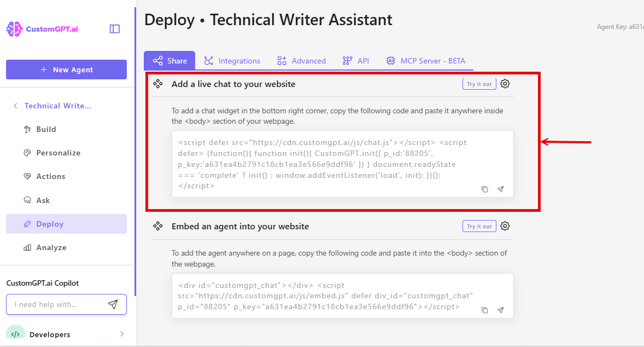Click the Agent Key text

620,27
